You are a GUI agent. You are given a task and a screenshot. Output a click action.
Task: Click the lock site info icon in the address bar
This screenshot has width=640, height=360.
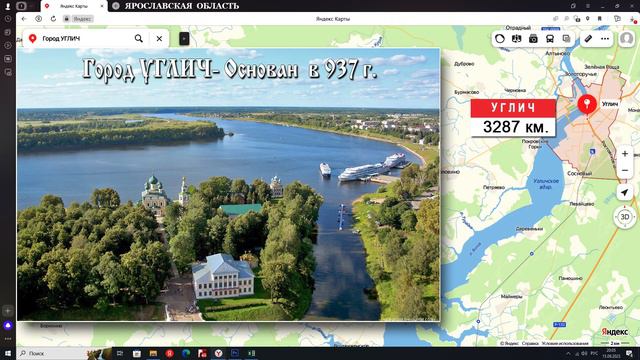[x=67, y=19]
